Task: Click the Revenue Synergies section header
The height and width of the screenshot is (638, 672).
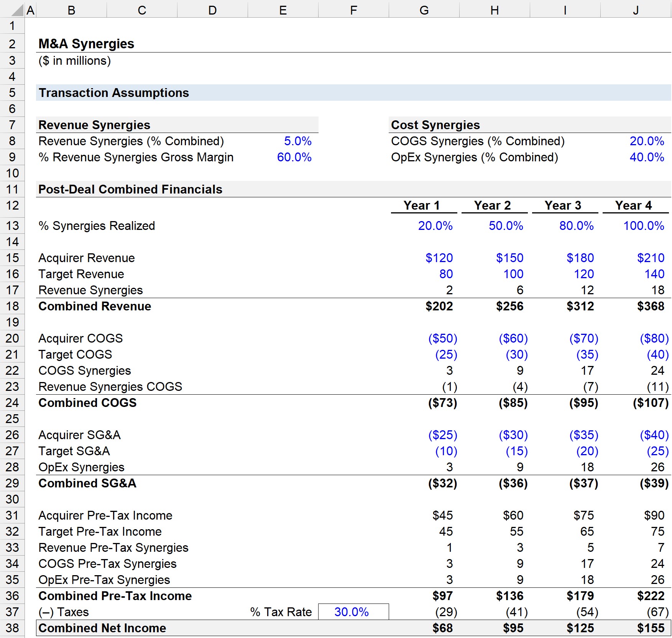Action: coord(94,125)
